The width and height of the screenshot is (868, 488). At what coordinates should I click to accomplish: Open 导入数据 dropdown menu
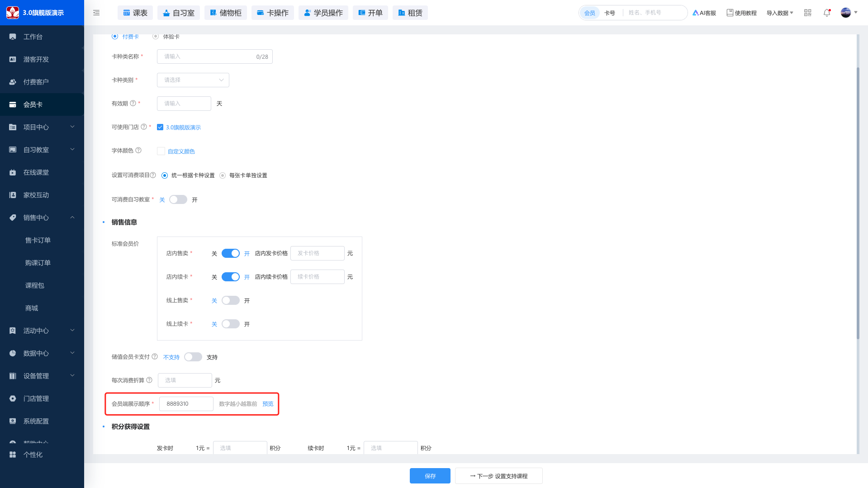pyautogui.click(x=779, y=13)
